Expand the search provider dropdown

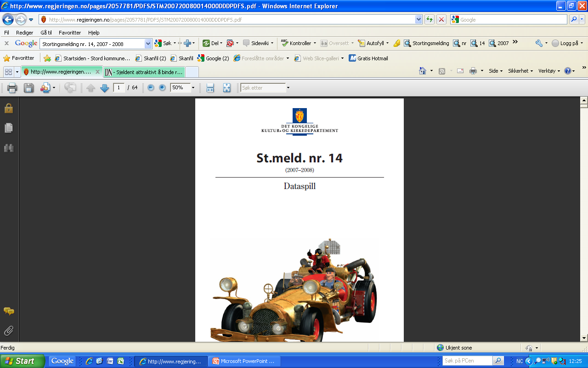click(x=582, y=19)
